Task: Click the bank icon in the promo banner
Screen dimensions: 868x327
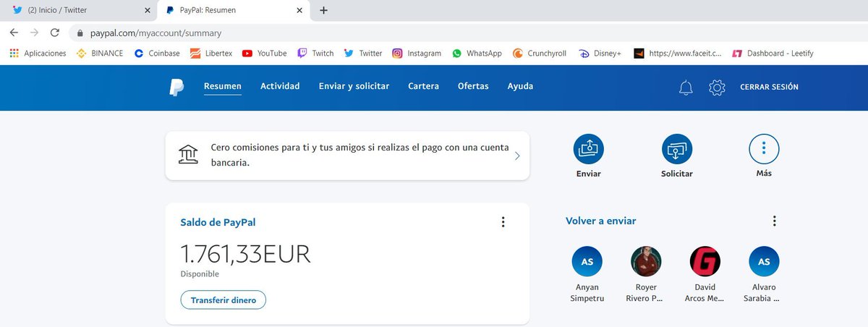Action: [188, 155]
